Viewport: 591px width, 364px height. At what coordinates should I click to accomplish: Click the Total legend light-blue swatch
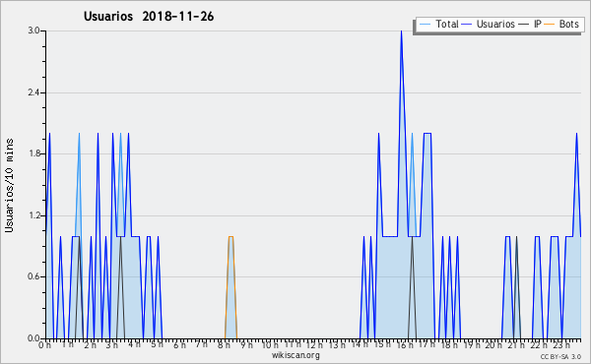[x=425, y=25]
